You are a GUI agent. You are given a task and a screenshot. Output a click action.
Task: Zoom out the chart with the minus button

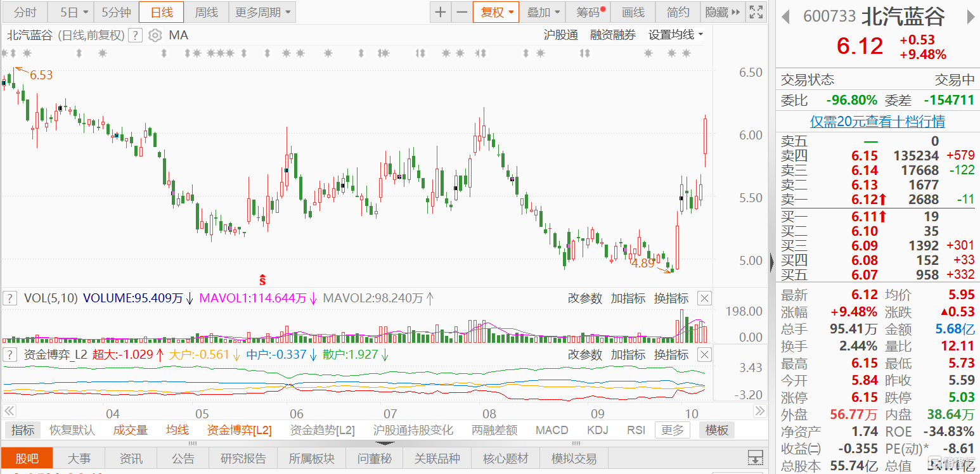pyautogui.click(x=462, y=12)
